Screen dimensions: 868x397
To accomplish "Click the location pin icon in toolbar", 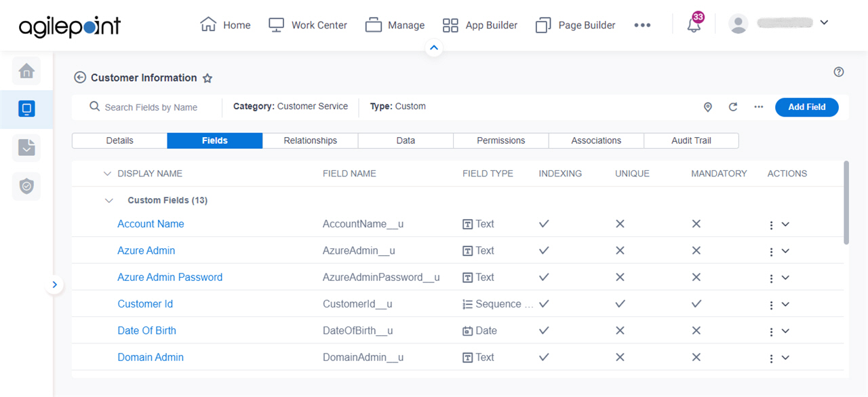I will click(708, 107).
